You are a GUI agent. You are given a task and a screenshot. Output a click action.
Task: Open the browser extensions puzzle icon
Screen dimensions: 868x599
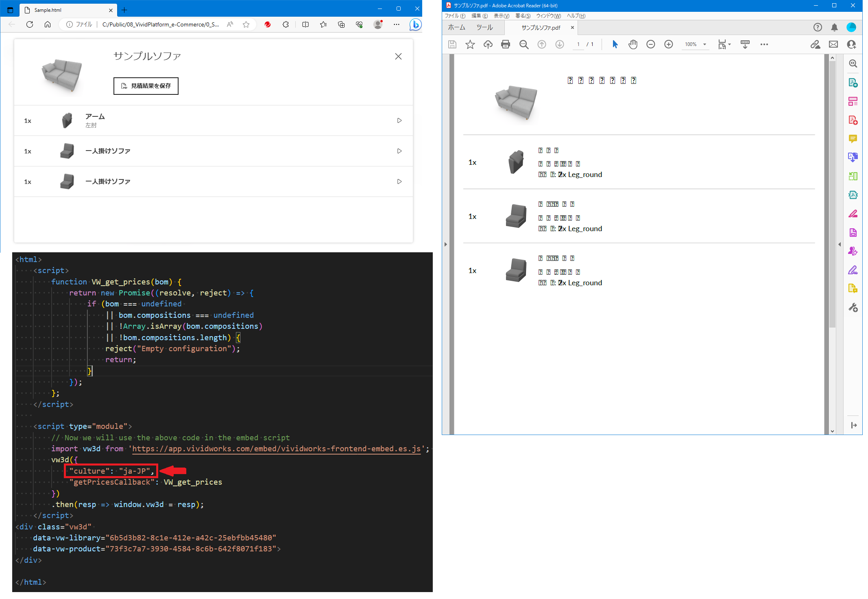(x=286, y=24)
